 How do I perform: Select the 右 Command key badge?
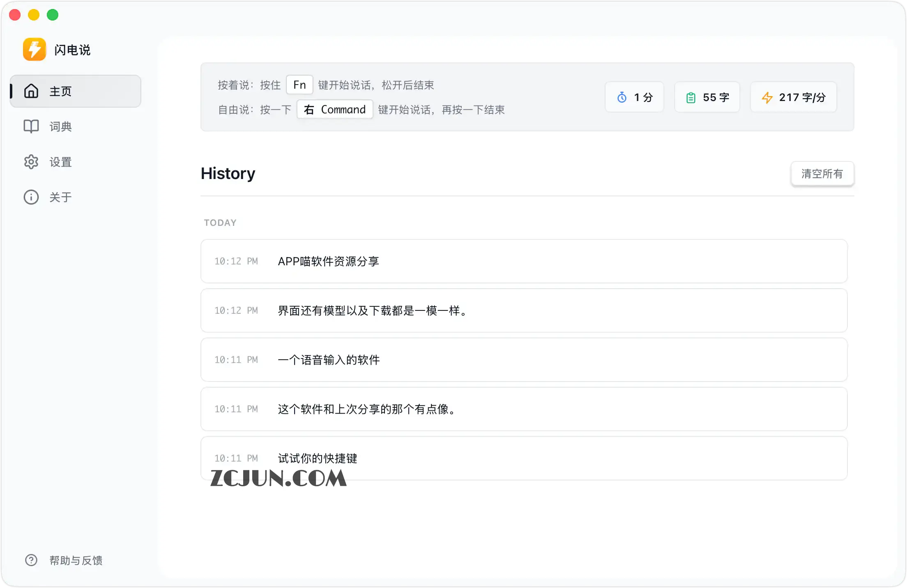pos(334,109)
